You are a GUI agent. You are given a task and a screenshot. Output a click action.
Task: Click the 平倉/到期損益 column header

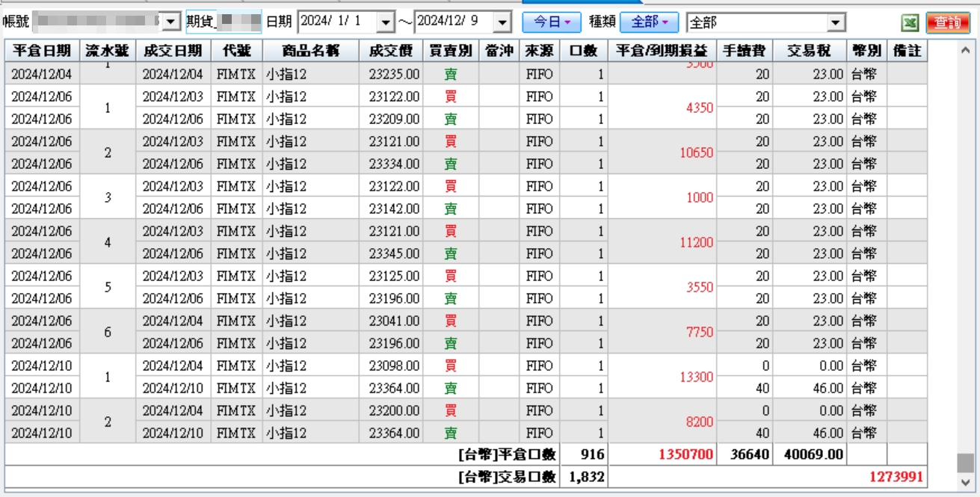pos(662,51)
